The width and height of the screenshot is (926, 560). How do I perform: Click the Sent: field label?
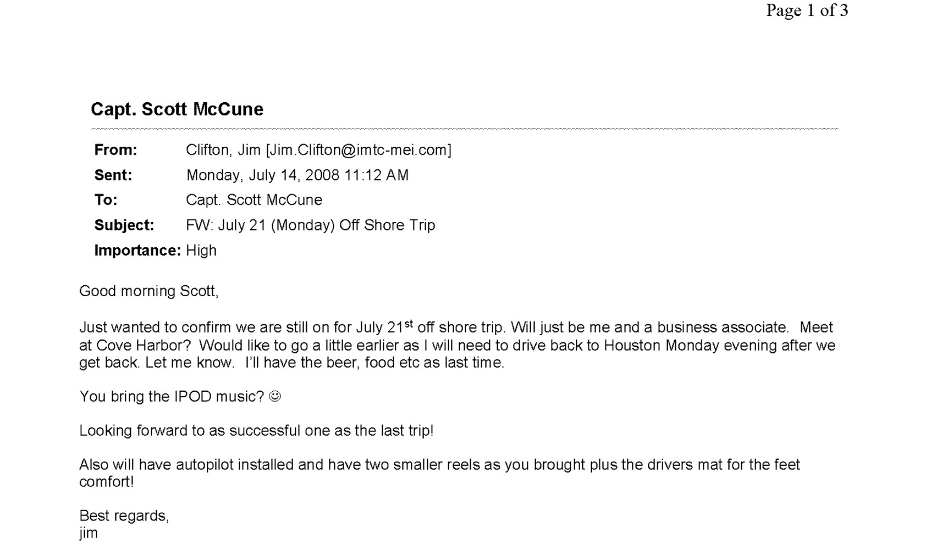click(113, 175)
